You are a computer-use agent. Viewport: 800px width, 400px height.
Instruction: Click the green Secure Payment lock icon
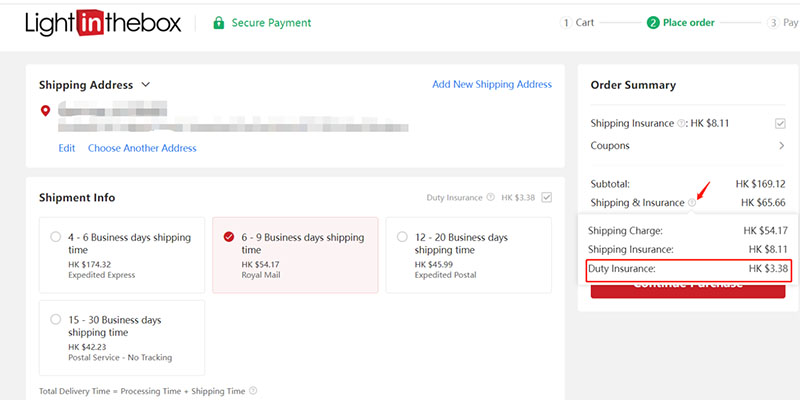pyautogui.click(x=218, y=23)
